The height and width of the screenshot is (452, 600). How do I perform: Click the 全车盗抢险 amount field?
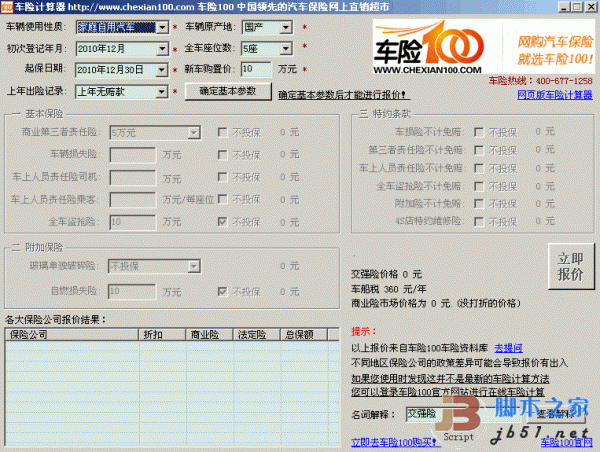[x=133, y=222]
